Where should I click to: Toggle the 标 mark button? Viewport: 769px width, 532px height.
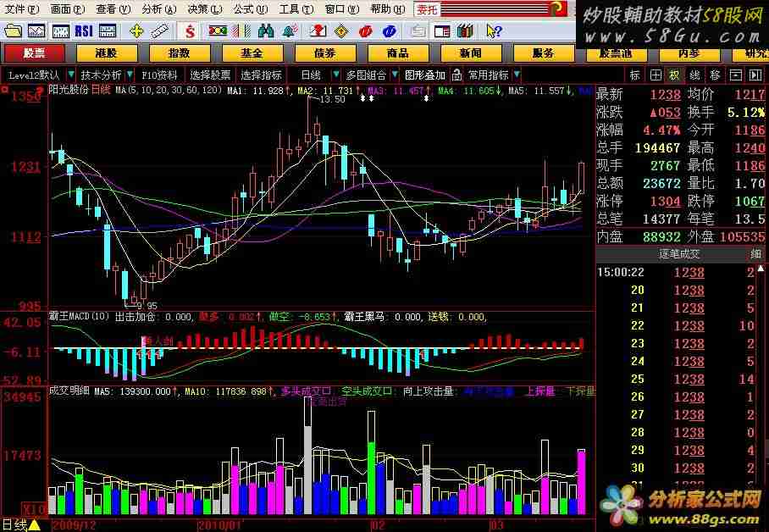coord(635,75)
